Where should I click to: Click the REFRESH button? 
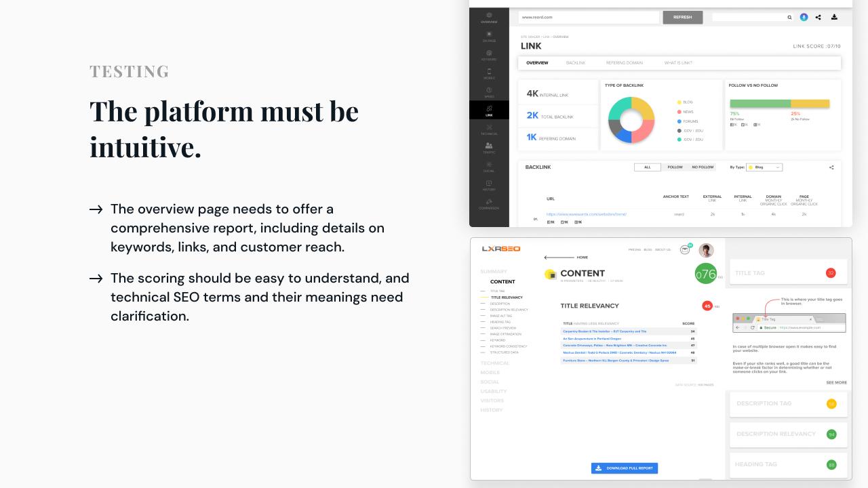(x=683, y=17)
